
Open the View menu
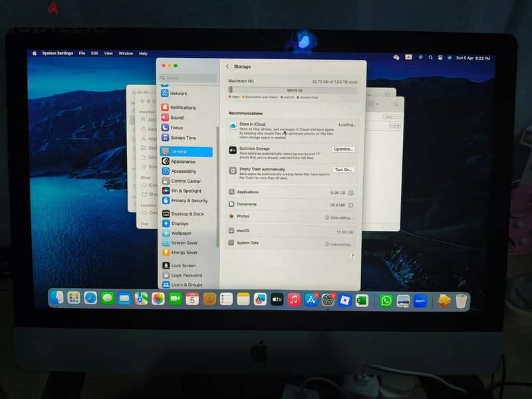tap(108, 53)
